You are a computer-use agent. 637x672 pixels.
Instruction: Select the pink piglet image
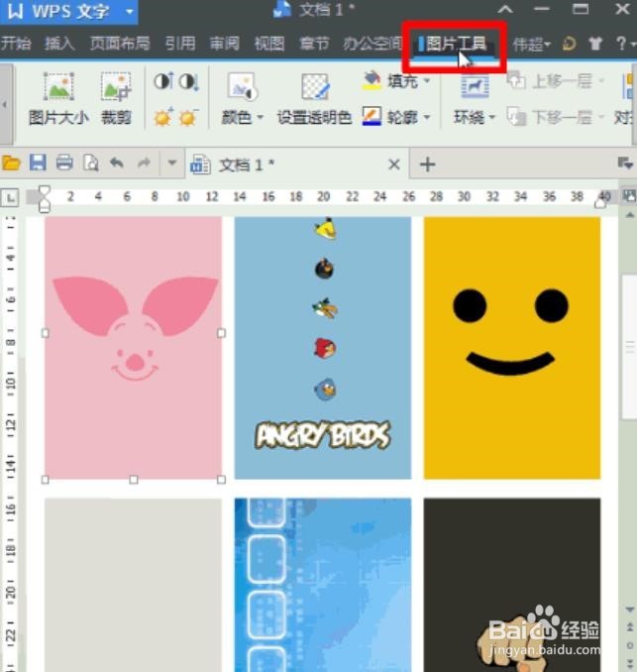click(x=133, y=348)
